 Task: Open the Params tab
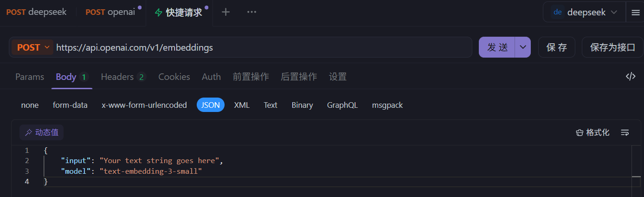click(30, 77)
